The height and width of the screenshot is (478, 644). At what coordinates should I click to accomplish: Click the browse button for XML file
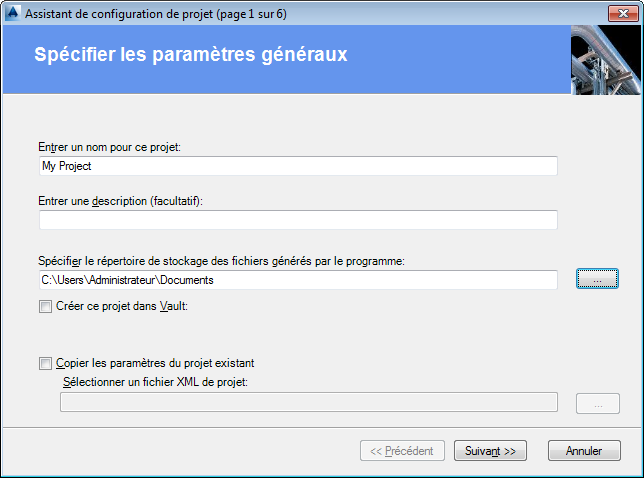point(597,403)
